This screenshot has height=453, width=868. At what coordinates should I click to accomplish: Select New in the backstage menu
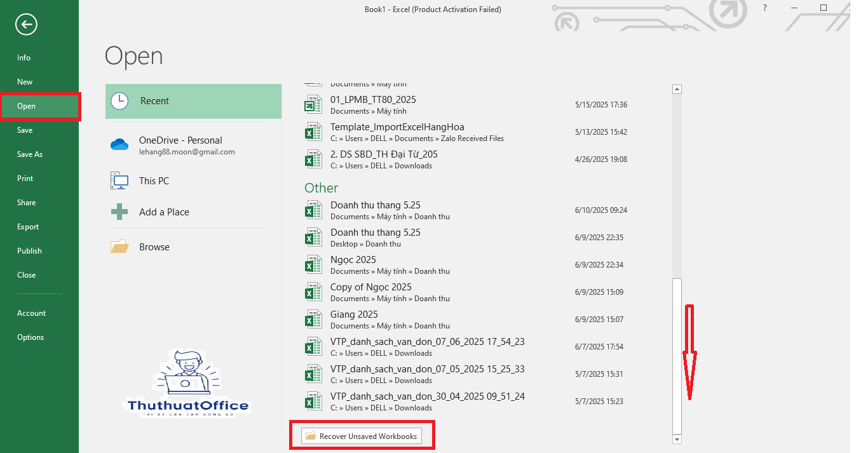(39, 82)
